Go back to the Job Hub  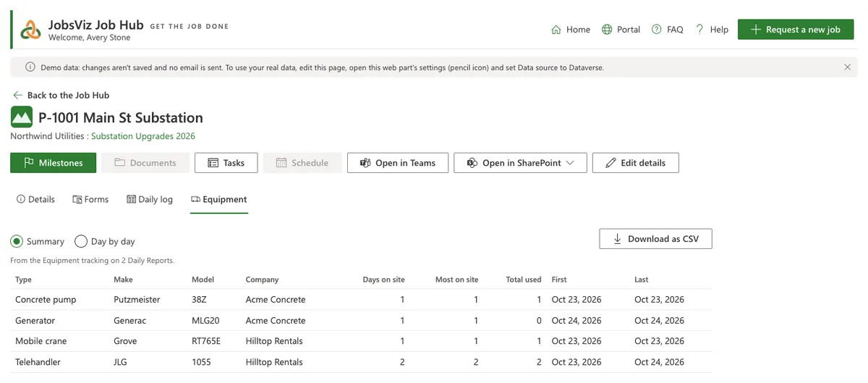coord(61,95)
